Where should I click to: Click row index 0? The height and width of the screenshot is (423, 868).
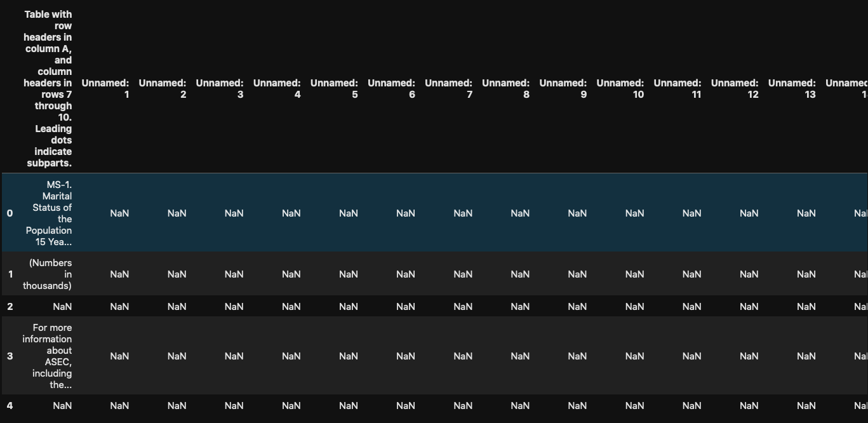click(x=10, y=213)
